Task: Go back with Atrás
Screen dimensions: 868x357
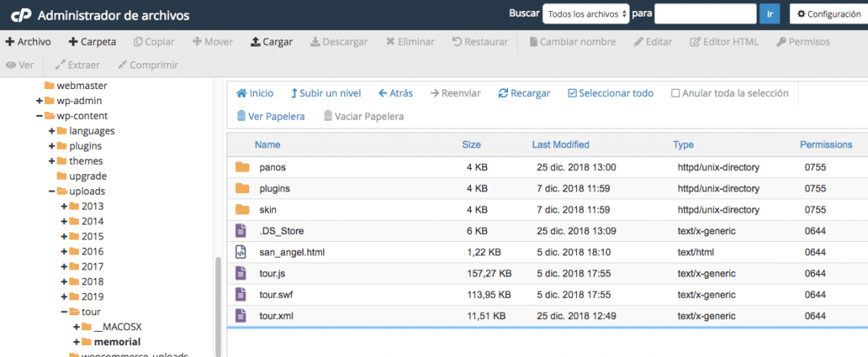Action: coord(396,94)
